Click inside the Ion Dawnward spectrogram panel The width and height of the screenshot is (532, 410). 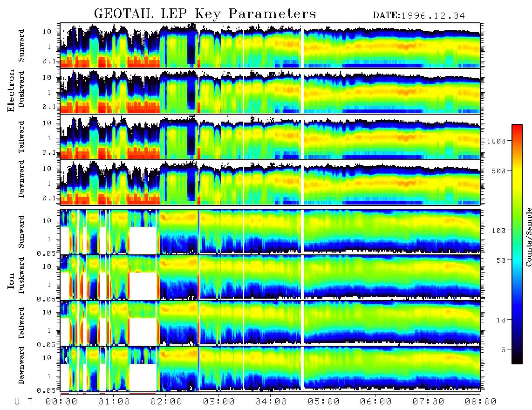click(270, 369)
